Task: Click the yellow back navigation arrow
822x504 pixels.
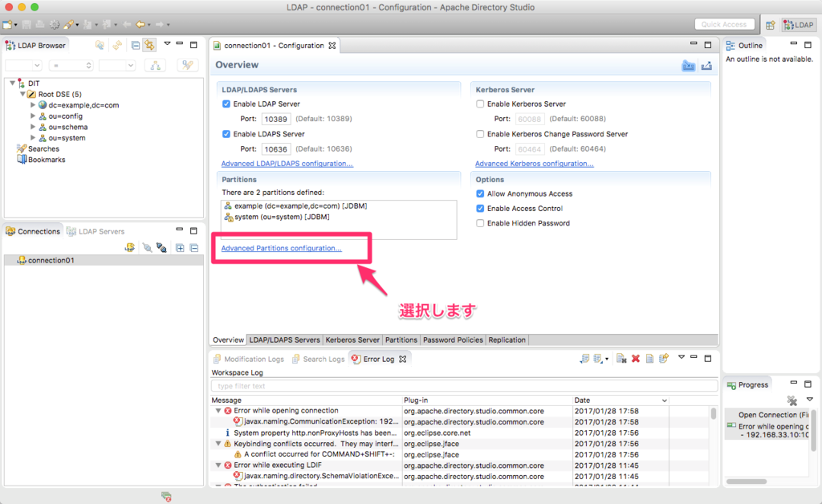Action: [x=140, y=25]
